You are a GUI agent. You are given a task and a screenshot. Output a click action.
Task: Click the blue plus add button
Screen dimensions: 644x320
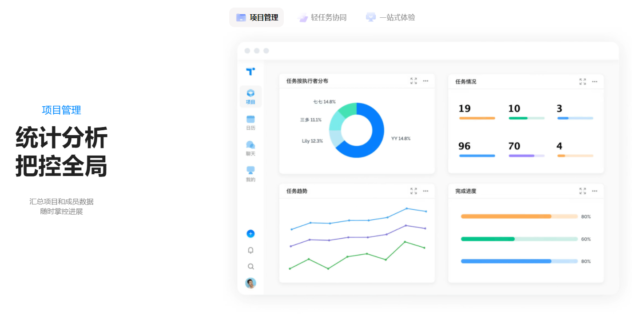[x=250, y=233]
